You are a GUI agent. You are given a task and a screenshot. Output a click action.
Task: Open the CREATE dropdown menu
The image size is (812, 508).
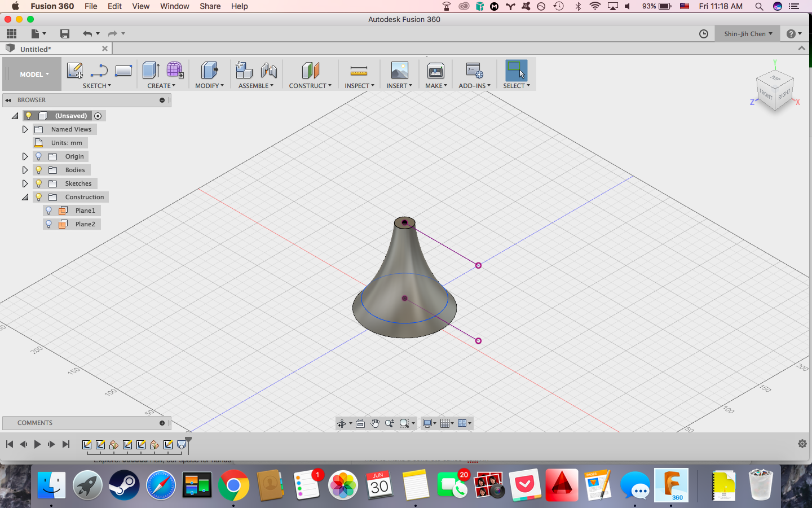coord(161,86)
